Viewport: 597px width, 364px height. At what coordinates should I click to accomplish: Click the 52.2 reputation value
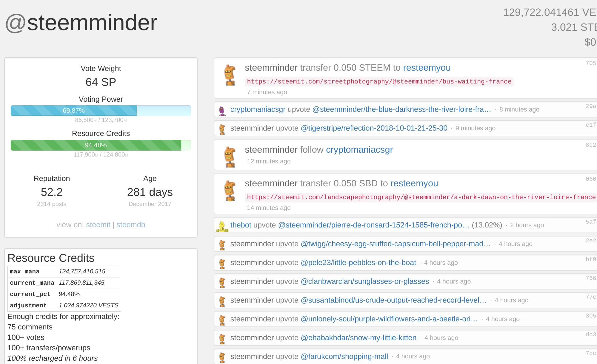52,192
